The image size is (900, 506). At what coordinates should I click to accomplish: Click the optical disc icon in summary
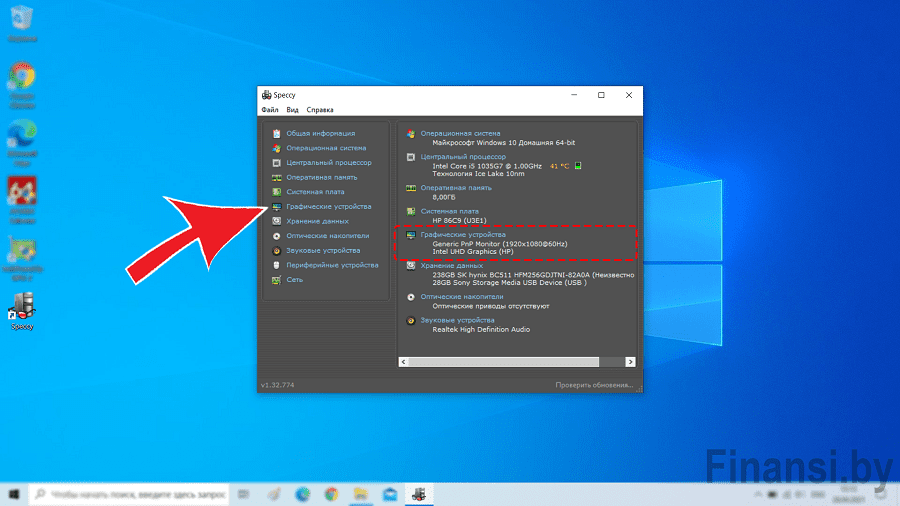(411, 297)
